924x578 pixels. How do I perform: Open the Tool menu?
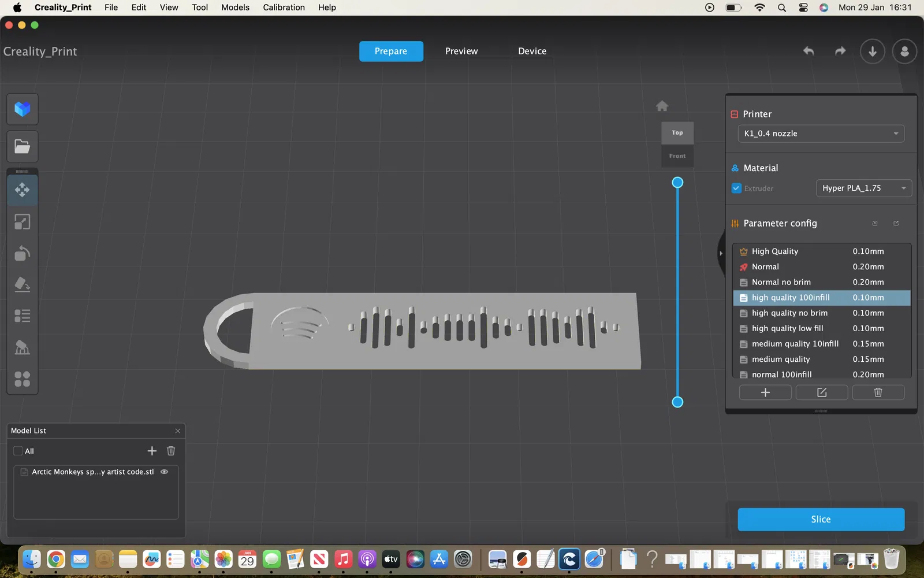click(x=200, y=8)
